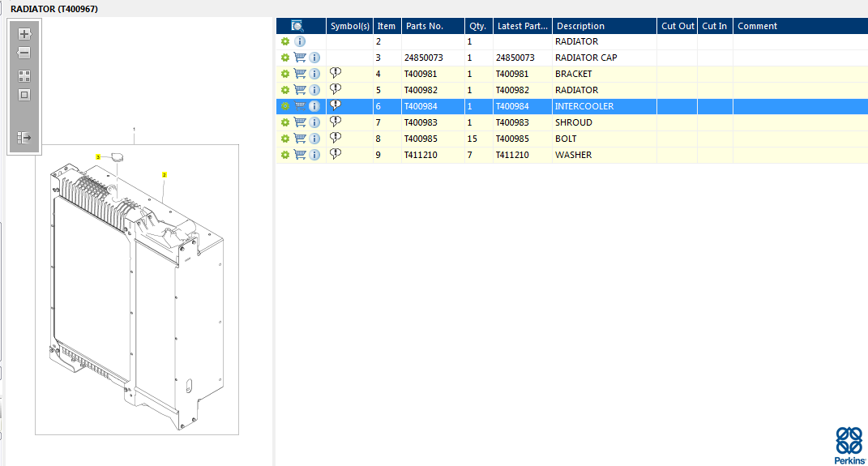The image size is (868, 466).
Task: Click symbol note icon for BRACKET
Action: [336, 72]
